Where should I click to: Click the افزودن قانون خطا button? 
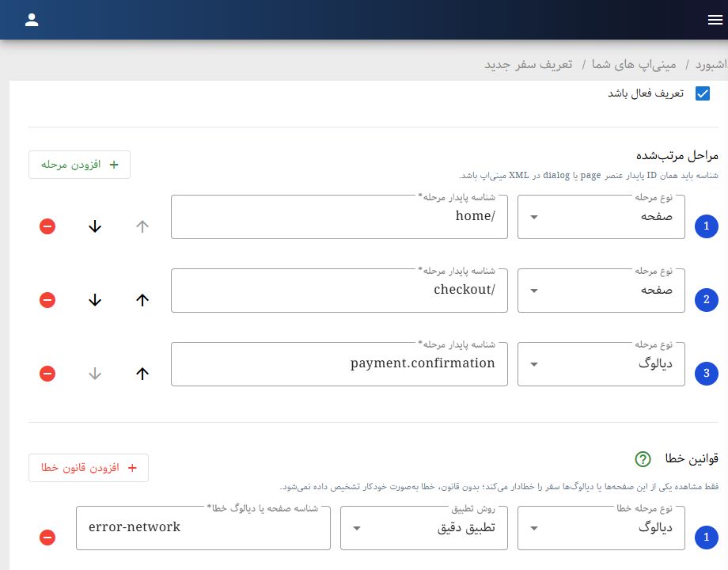coord(89,468)
